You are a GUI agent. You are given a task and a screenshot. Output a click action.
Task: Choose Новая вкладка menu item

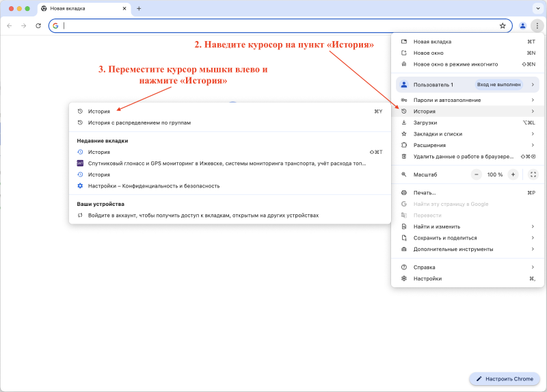[468, 42]
